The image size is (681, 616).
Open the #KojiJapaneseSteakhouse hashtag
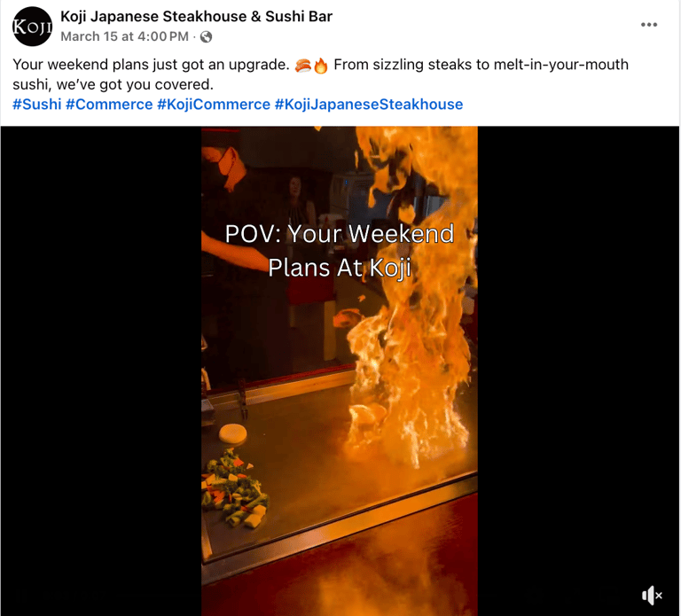[369, 105]
